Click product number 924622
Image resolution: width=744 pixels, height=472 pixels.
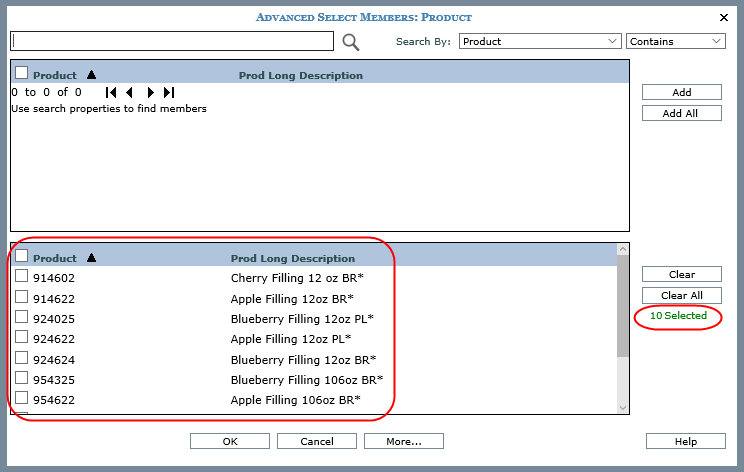click(54, 339)
